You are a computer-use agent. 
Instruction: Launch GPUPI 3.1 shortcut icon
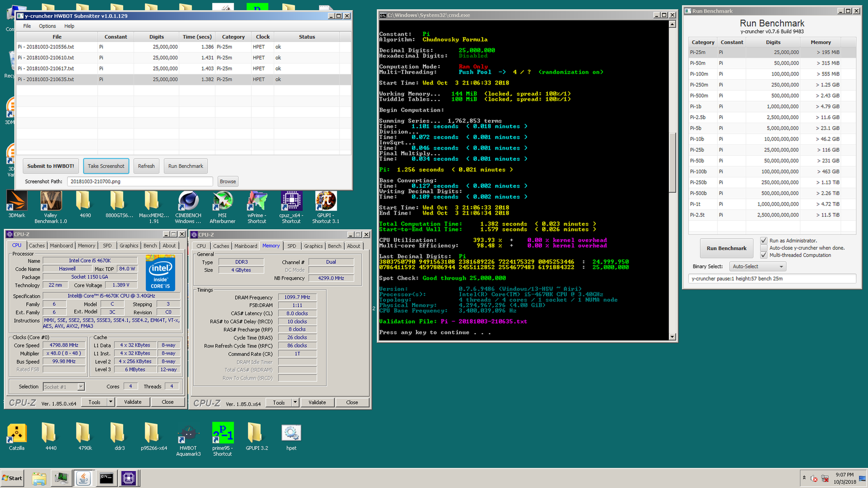(x=325, y=207)
